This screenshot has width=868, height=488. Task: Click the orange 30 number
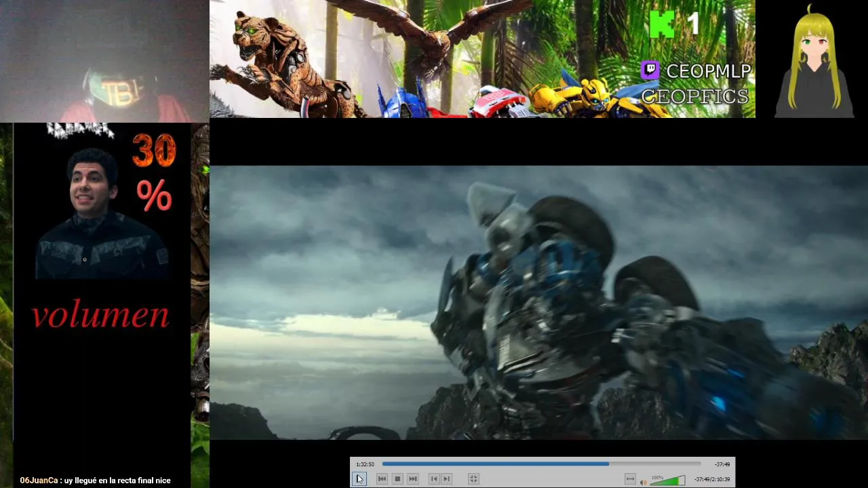point(154,150)
